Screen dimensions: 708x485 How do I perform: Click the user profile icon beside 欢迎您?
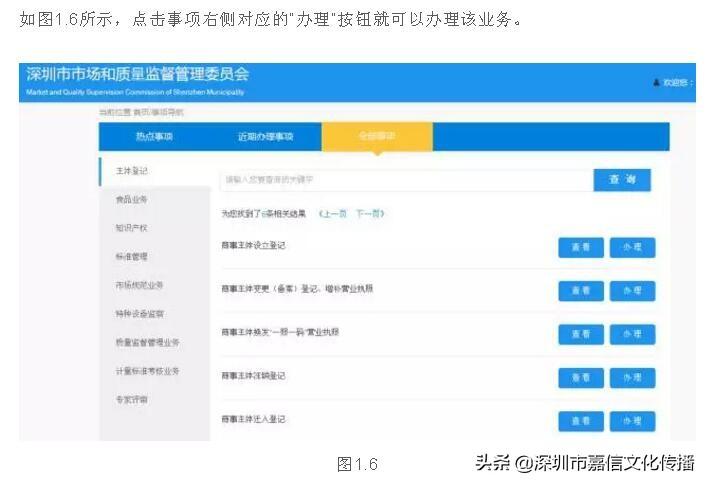656,82
